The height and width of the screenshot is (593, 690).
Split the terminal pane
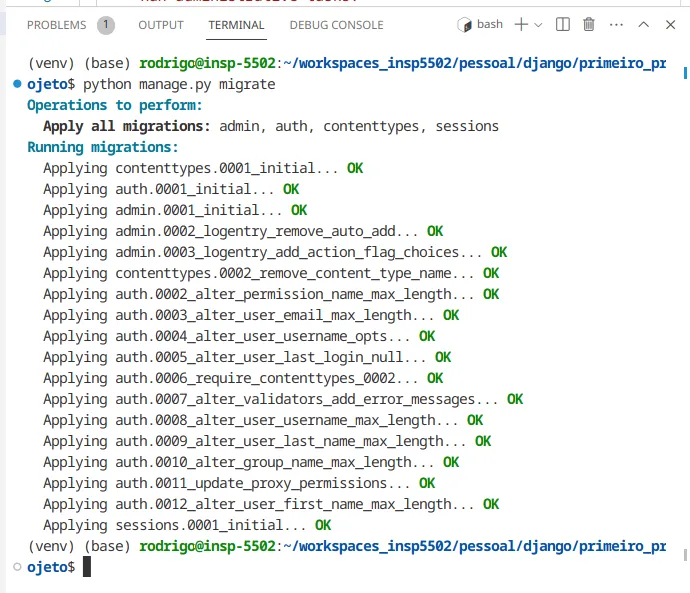point(563,24)
